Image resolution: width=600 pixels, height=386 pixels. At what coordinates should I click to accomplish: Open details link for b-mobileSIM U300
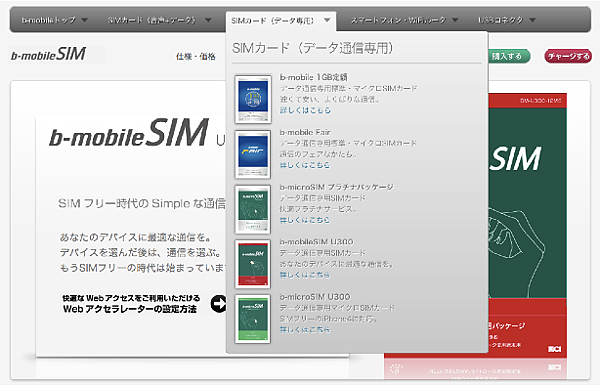click(x=305, y=275)
